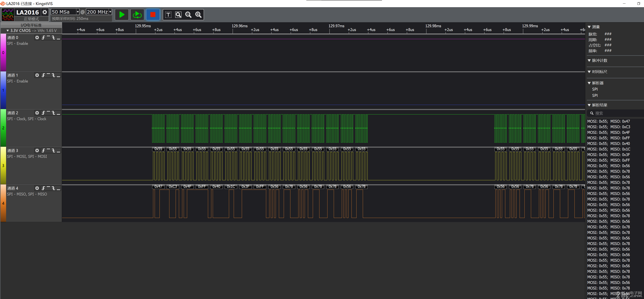The image size is (644, 299).
Task: Open sample depth 50 MSa dropdown
Action: point(78,12)
